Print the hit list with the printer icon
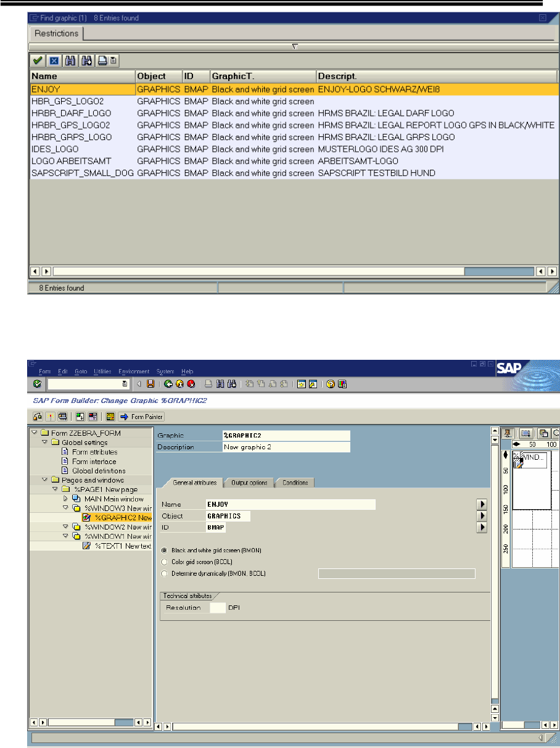The height and width of the screenshot is (748, 560). (103, 60)
